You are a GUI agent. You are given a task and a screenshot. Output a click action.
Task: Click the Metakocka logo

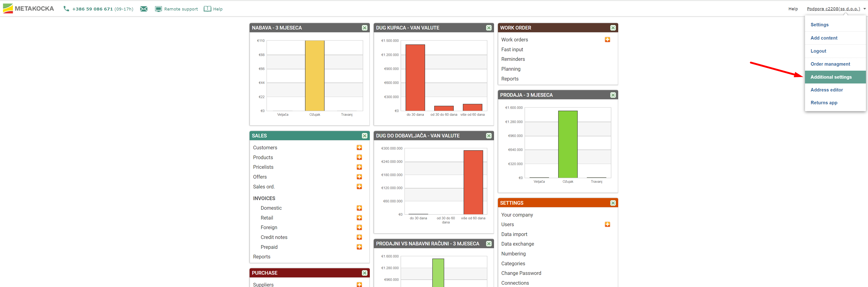[28, 8]
